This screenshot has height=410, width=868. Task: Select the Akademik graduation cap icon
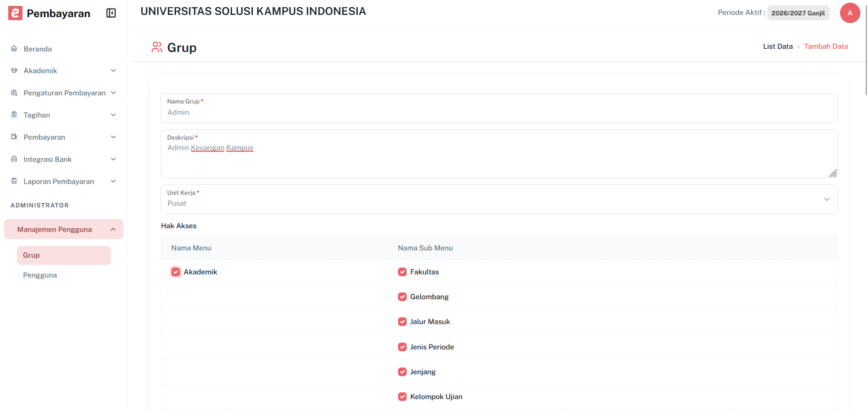point(14,71)
